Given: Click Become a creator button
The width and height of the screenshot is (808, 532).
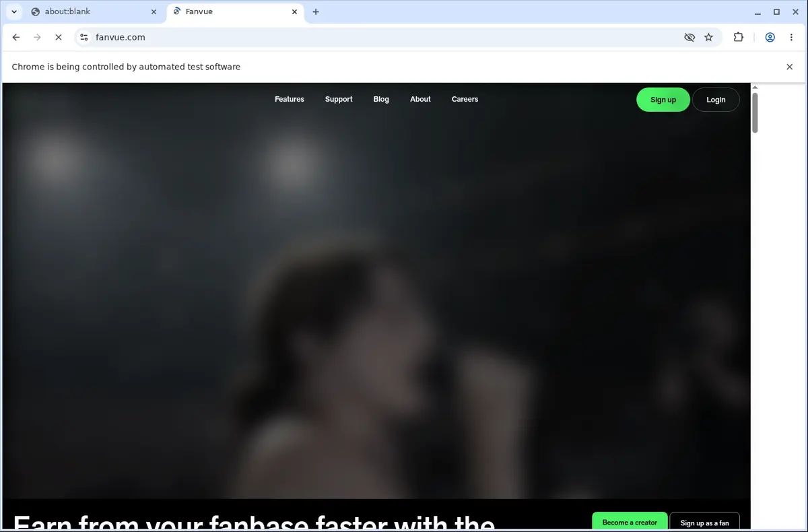Looking at the screenshot, I should [630, 522].
